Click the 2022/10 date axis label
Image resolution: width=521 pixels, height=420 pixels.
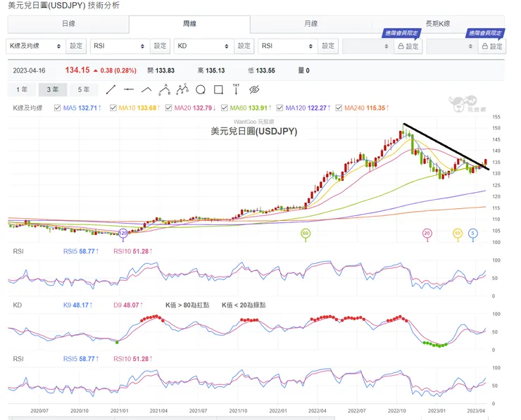tap(396, 411)
